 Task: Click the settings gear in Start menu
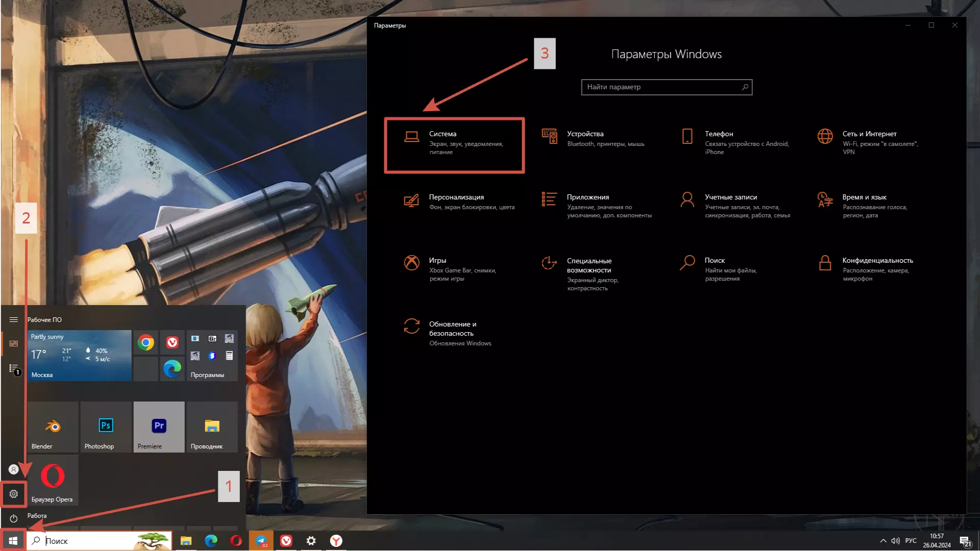click(14, 494)
